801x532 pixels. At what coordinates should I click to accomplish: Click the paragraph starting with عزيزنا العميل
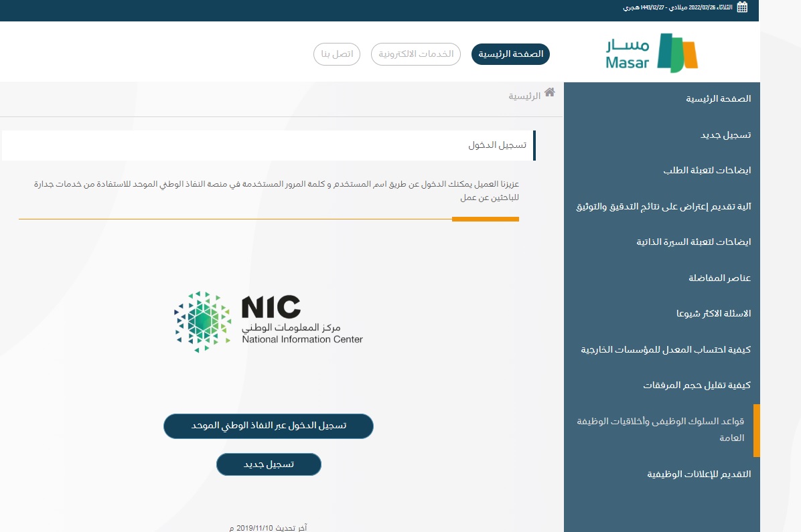pyautogui.click(x=277, y=191)
